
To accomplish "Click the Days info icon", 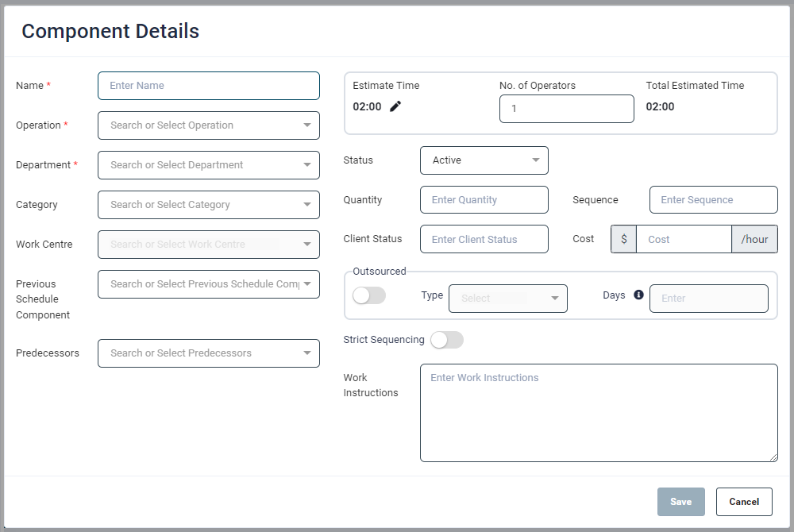I will [638, 295].
